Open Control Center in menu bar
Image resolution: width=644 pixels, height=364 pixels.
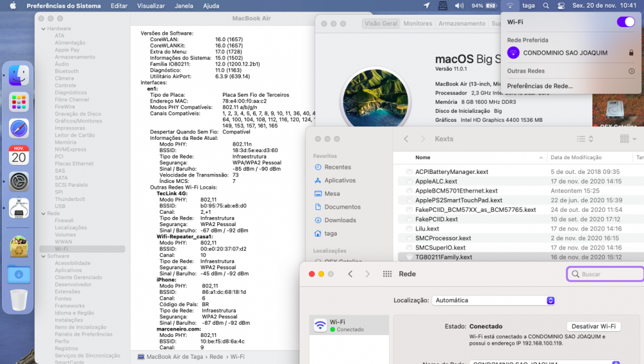(x=561, y=6)
